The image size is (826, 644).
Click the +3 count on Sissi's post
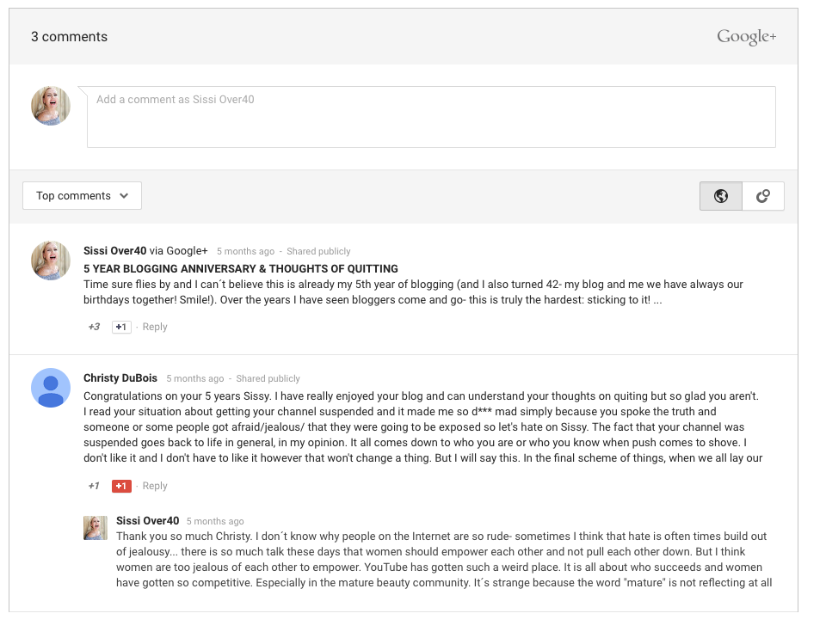click(94, 327)
